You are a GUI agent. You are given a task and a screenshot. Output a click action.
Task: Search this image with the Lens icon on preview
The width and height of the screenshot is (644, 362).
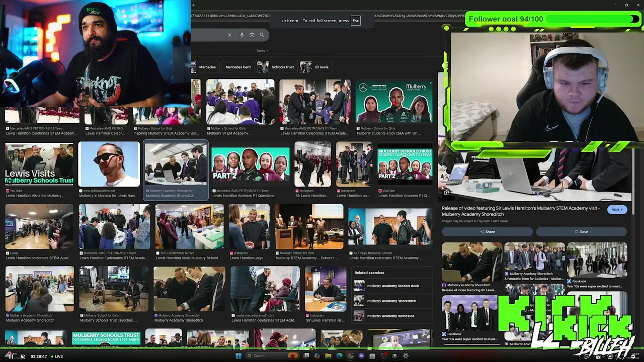click(x=446, y=192)
